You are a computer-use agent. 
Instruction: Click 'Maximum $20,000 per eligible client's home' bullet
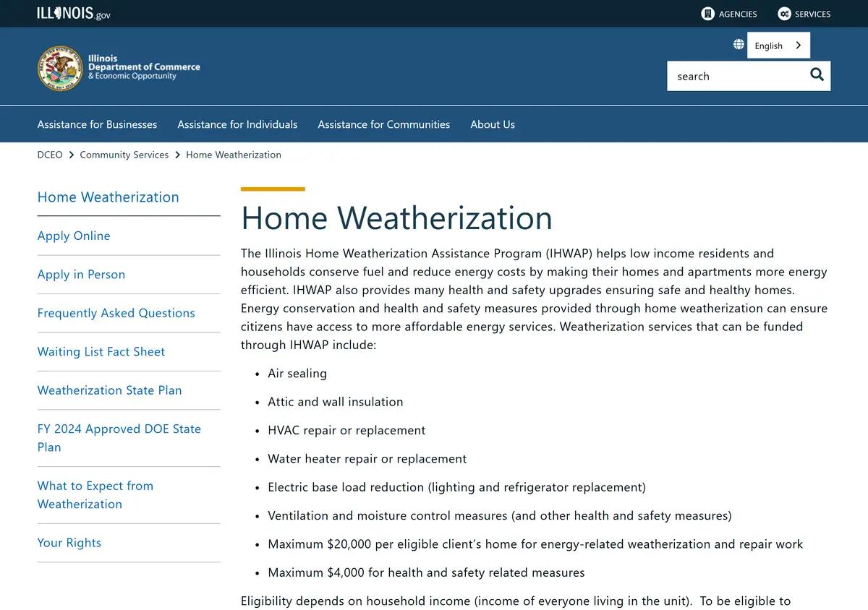pos(535,544)
